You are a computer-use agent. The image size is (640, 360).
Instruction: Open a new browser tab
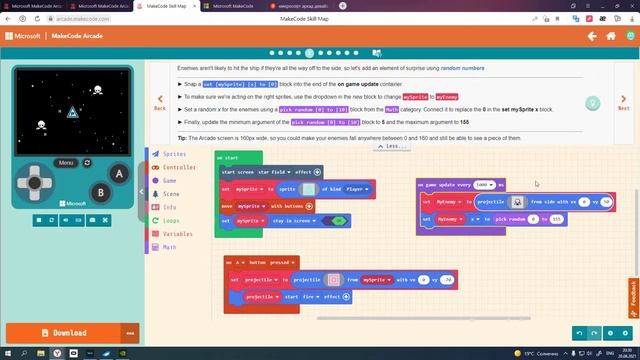tap(343, 6)
